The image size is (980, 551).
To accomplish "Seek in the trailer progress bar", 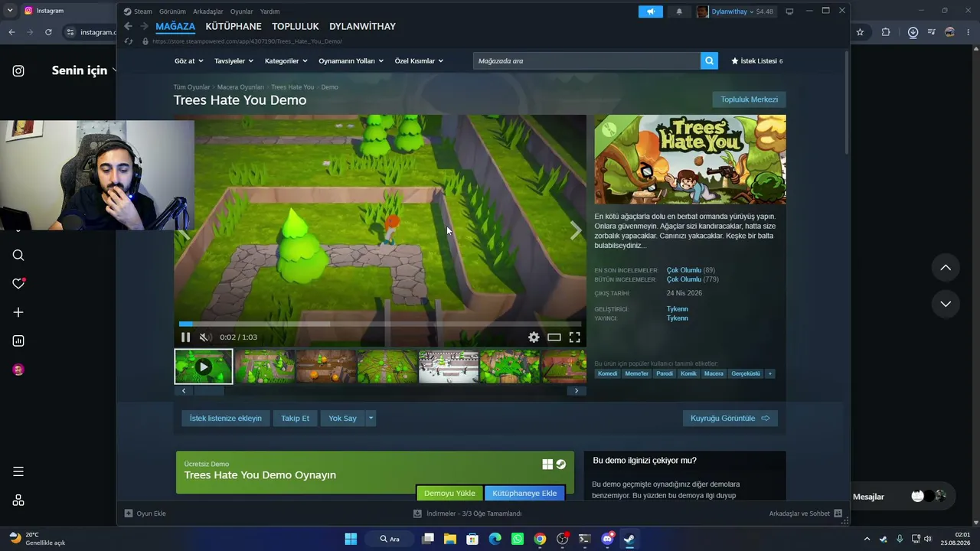I will 380,324.
